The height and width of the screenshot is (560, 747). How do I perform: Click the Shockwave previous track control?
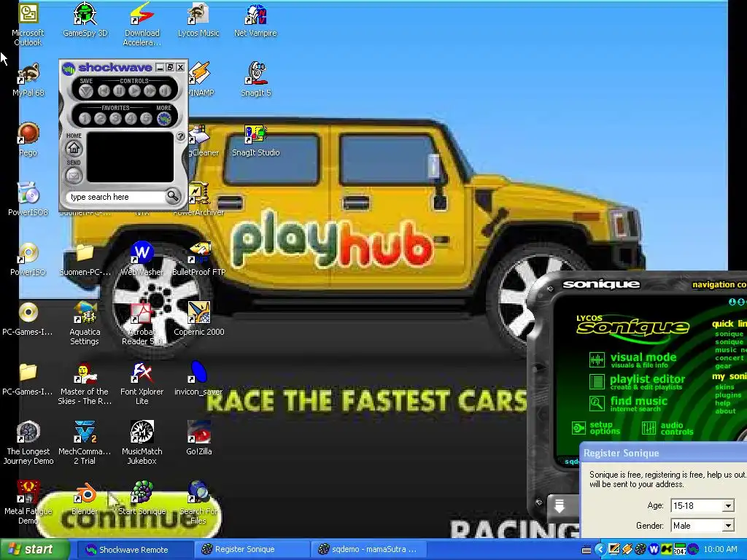[x=104, y=90]
